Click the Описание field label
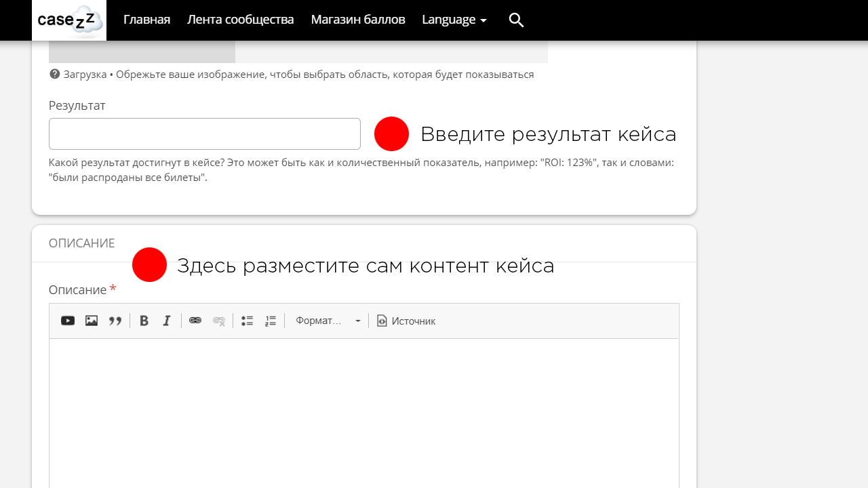 [77, 289]
